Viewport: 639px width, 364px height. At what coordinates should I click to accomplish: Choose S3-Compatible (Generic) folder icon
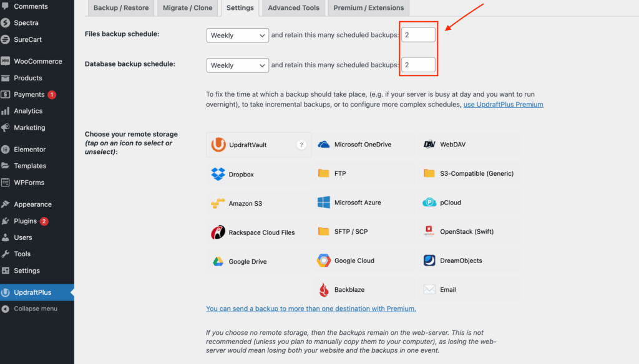pyautogui.click(x=429, y=173)
